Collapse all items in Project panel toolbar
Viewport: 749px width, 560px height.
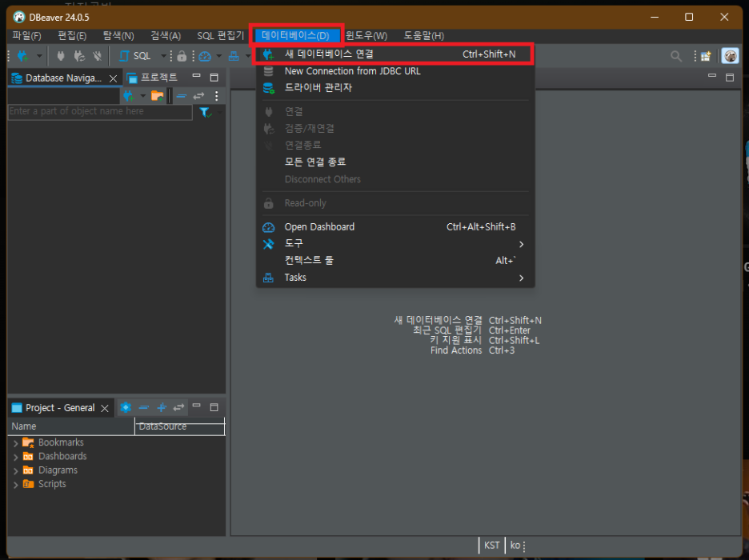[x=143, y=407]
